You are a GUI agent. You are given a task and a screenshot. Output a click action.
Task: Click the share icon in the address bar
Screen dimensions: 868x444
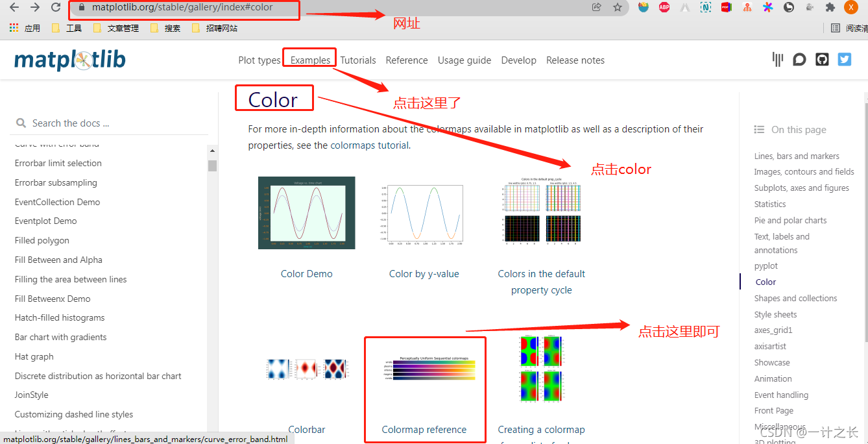tap(597, 8)
